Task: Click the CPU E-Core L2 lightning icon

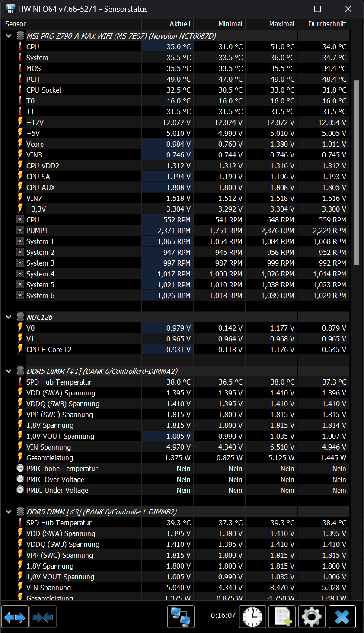Action: (20, 350)
